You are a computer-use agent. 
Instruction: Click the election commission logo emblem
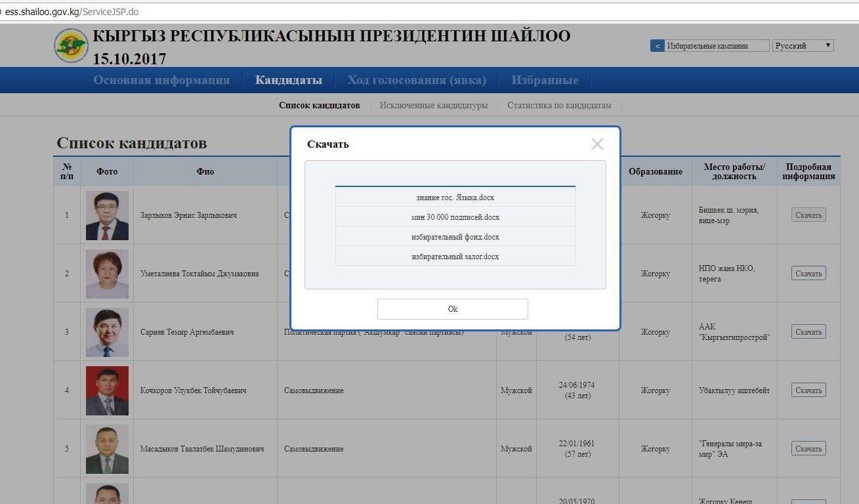[71, 45]
